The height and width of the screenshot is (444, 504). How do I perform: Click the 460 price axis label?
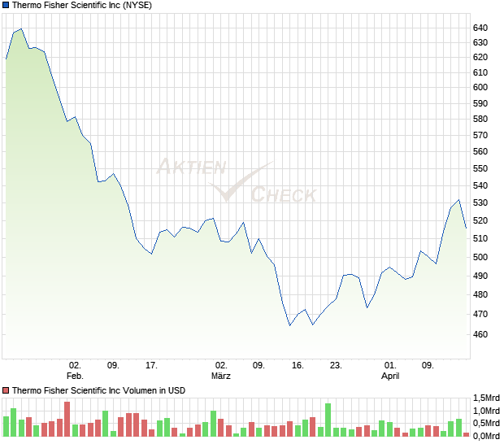(480, 334)
